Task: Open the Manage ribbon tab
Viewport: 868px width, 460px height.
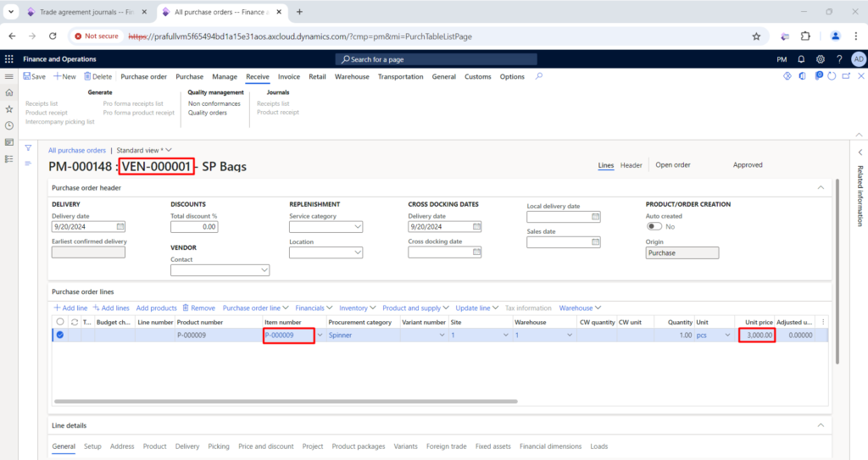Action: pyautogui.click(x=225, y=76)
